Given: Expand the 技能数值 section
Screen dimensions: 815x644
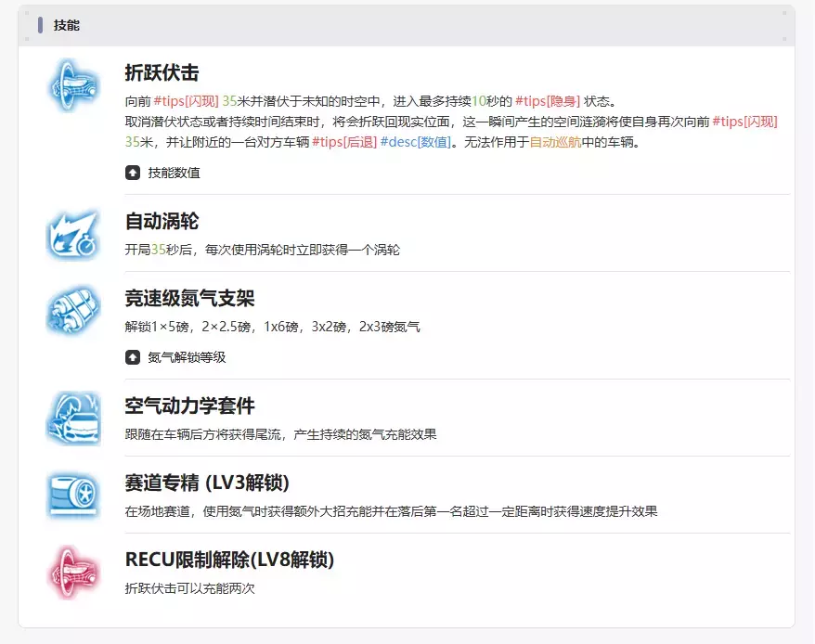Looking at the screenshot, I should tap(163, 173).
